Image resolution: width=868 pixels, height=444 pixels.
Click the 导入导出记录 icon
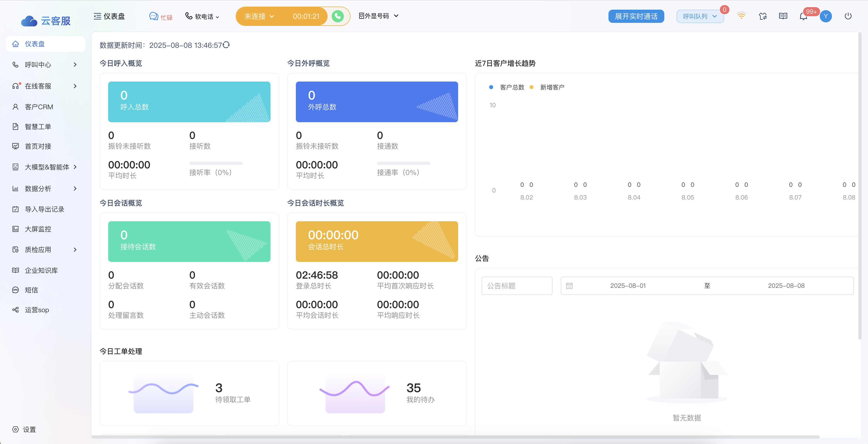pyautogui.click(x=15, y=209)
